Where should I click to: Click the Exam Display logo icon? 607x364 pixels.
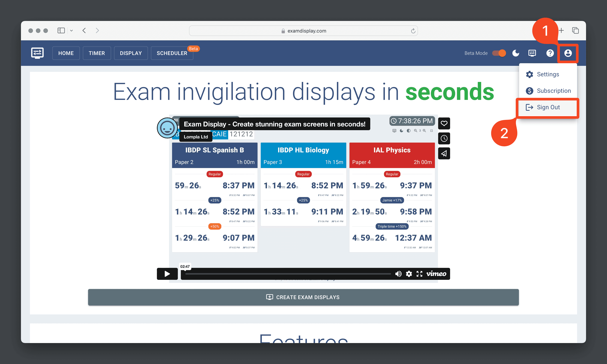[37, 53]
